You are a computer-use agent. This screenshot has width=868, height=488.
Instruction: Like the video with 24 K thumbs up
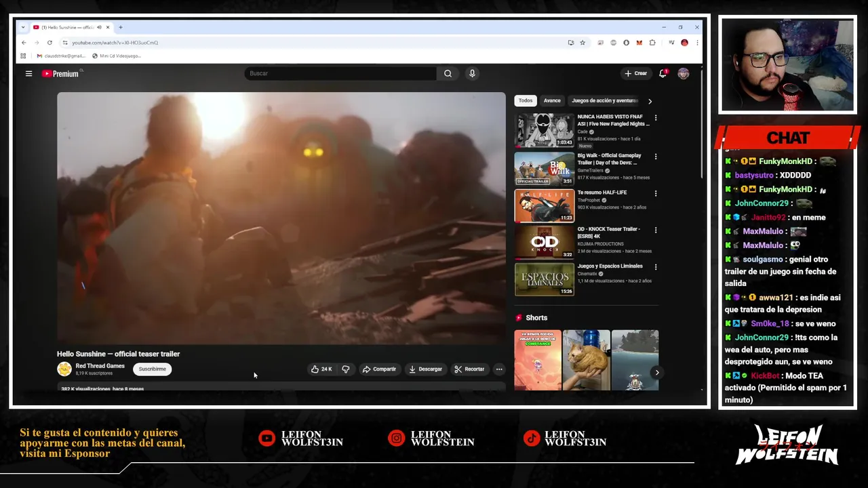[x=321, y=369]
